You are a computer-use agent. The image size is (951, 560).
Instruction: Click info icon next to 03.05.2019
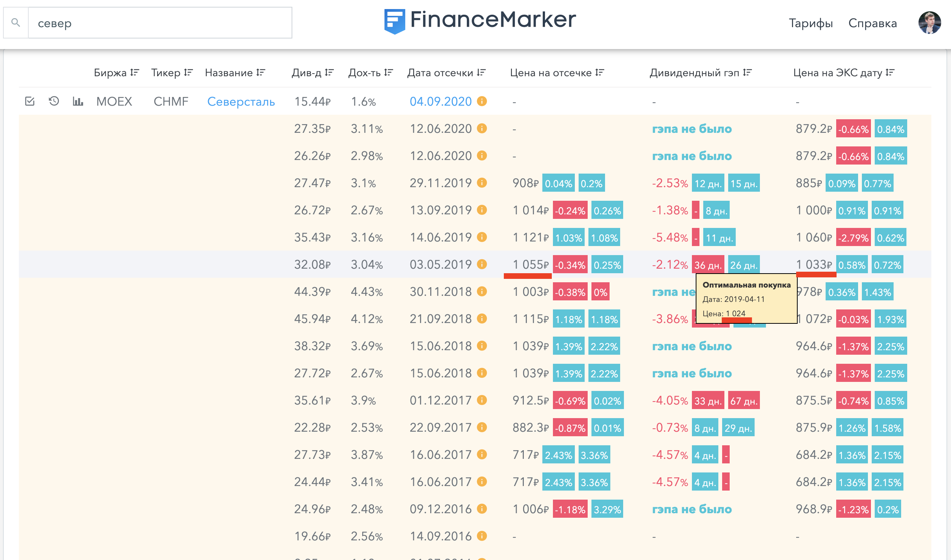tap(482, 264)
